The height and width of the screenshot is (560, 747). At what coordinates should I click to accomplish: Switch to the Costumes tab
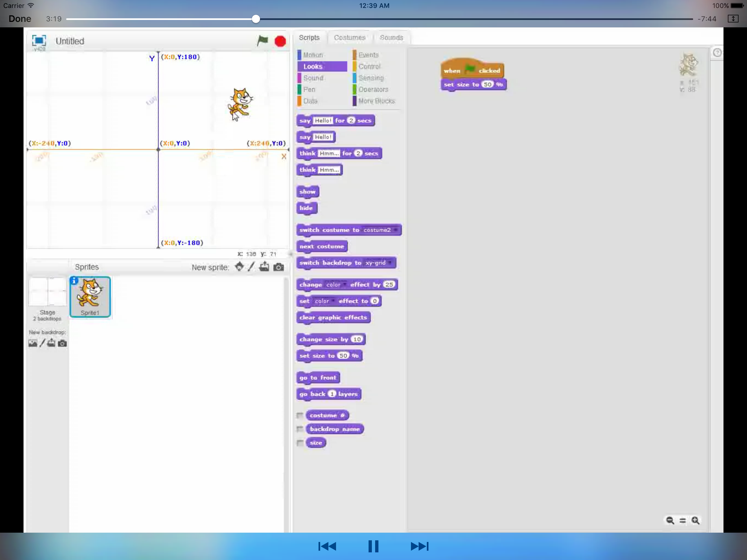coord(349,37)
